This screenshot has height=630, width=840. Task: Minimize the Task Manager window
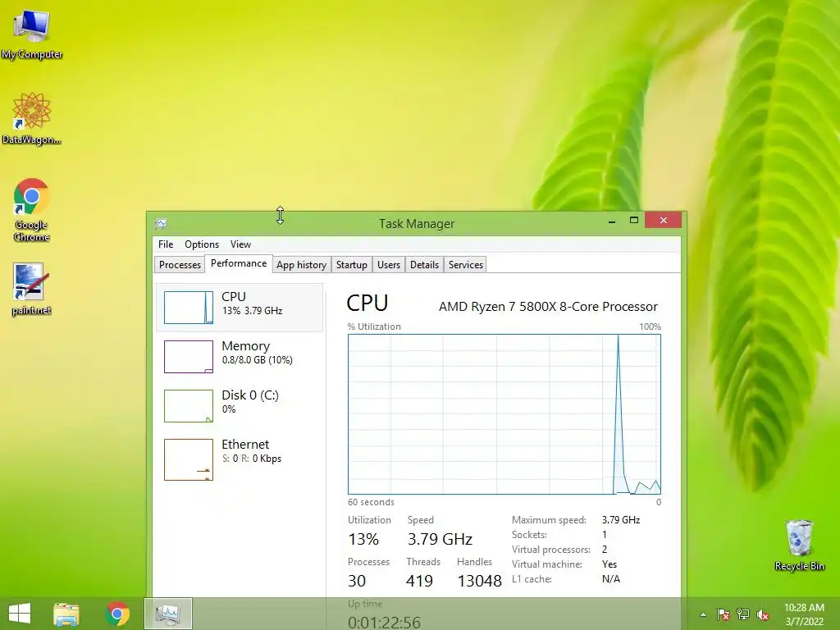click(612, 221)
